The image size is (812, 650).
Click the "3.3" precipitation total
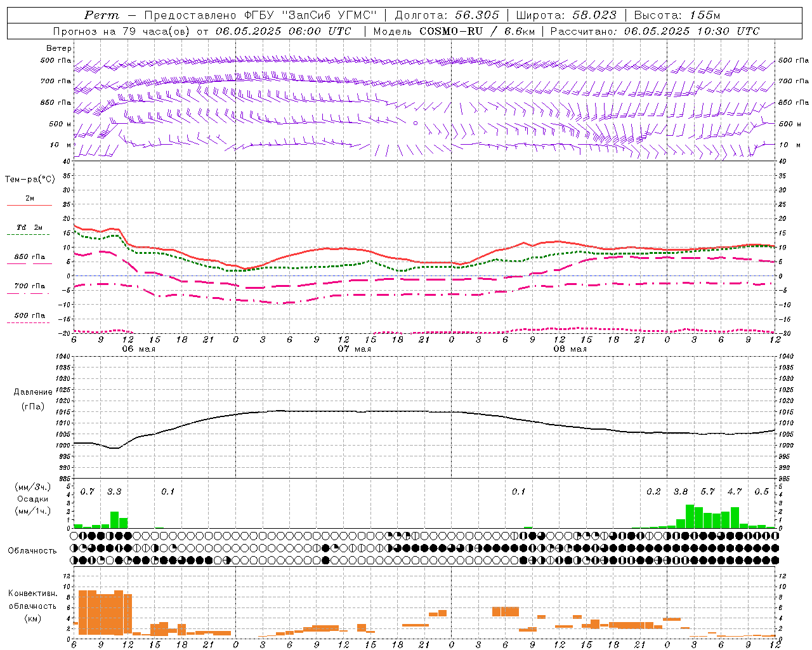[114, 492]
